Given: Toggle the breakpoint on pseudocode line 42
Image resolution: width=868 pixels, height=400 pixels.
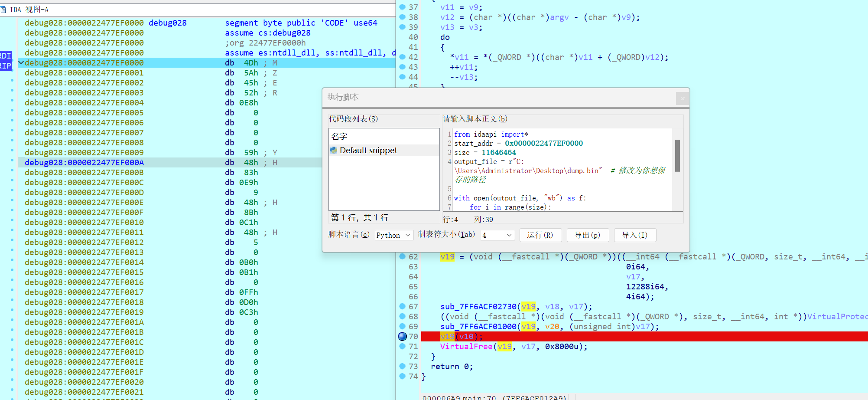Looking at the screenshot, I should (x=402, y=57).
